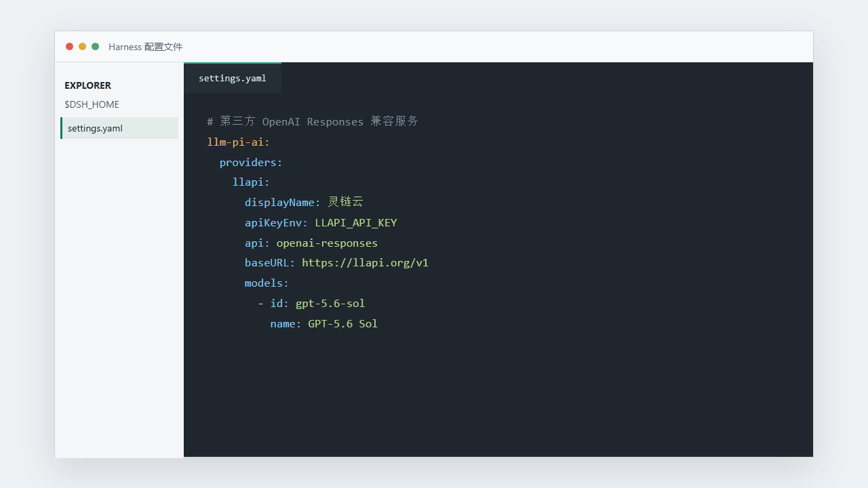868x488 pixels.
Task: Click the providers: key
Action: tap(251, 162)
